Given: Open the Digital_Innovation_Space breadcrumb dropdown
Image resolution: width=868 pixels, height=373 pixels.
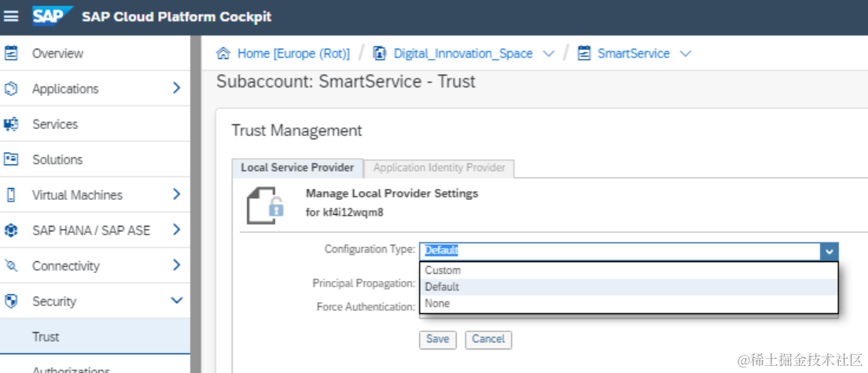Looking at the screenshot, I should tap(548, 54).
